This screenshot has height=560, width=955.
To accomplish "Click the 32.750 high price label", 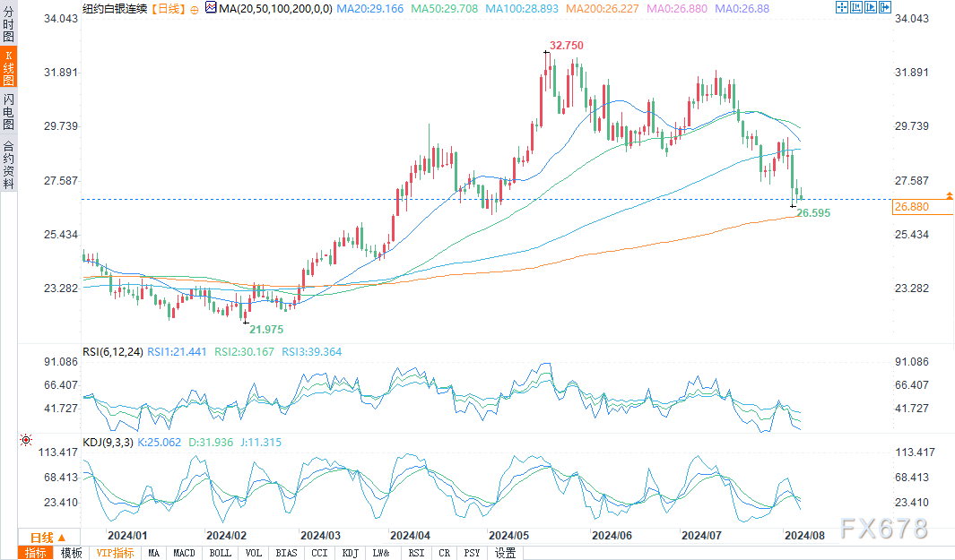I will point(567,46).
